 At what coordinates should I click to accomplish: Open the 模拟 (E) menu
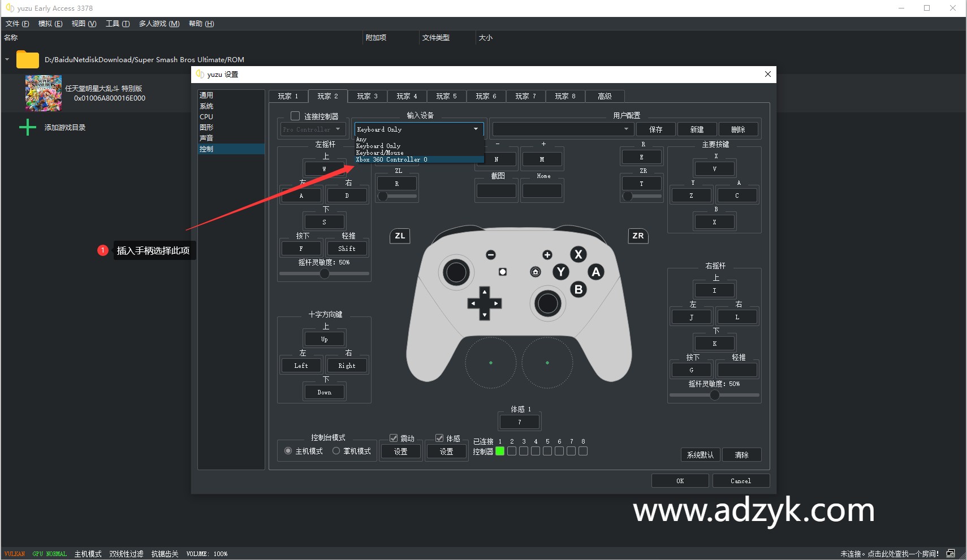click(50, 24)
